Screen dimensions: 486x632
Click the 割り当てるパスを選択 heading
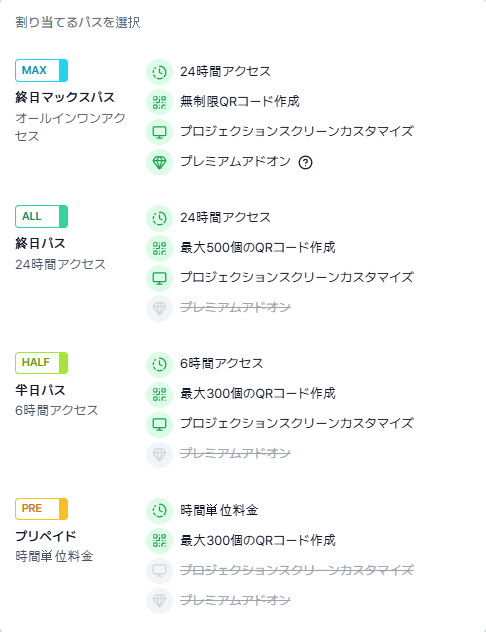point(78,22)
